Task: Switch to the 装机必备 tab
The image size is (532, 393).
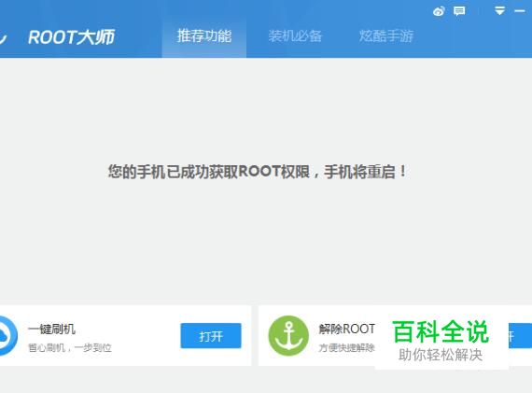Action: [295, 36]
